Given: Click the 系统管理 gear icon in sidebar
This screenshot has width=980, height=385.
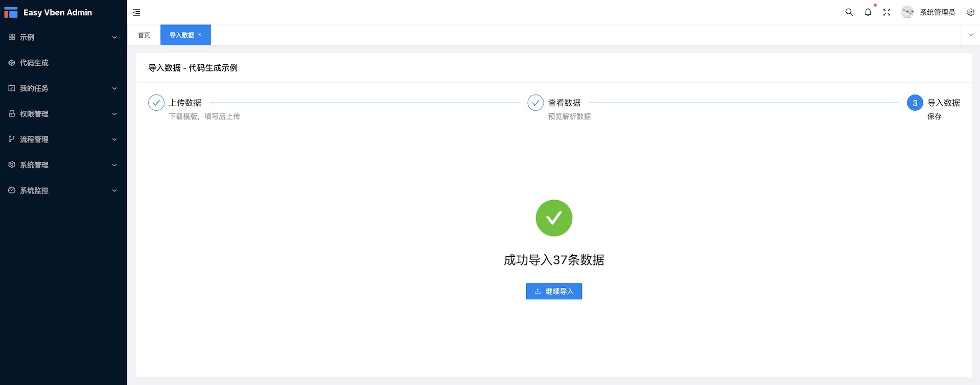Looking at the screenshot, I should (12, 164).
